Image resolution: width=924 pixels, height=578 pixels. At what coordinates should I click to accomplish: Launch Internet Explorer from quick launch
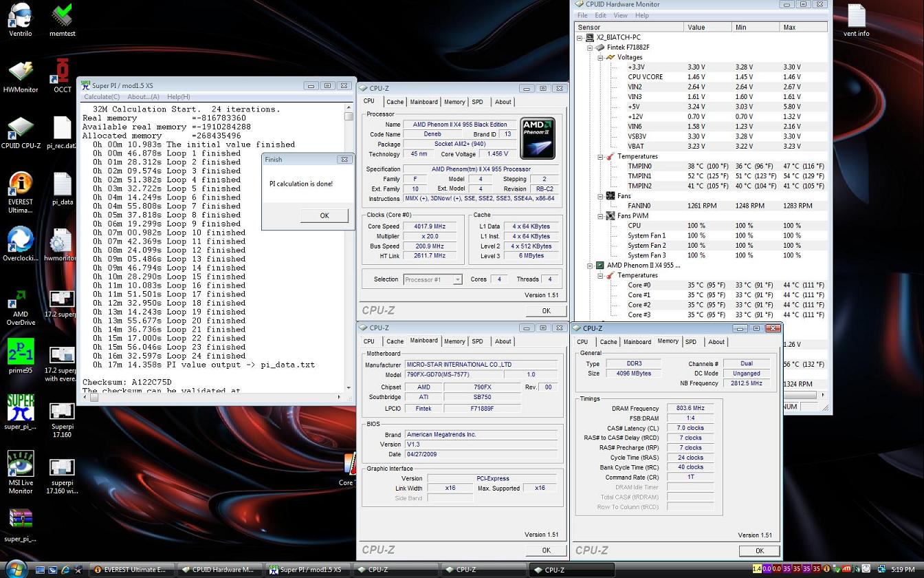click(66, 570)
